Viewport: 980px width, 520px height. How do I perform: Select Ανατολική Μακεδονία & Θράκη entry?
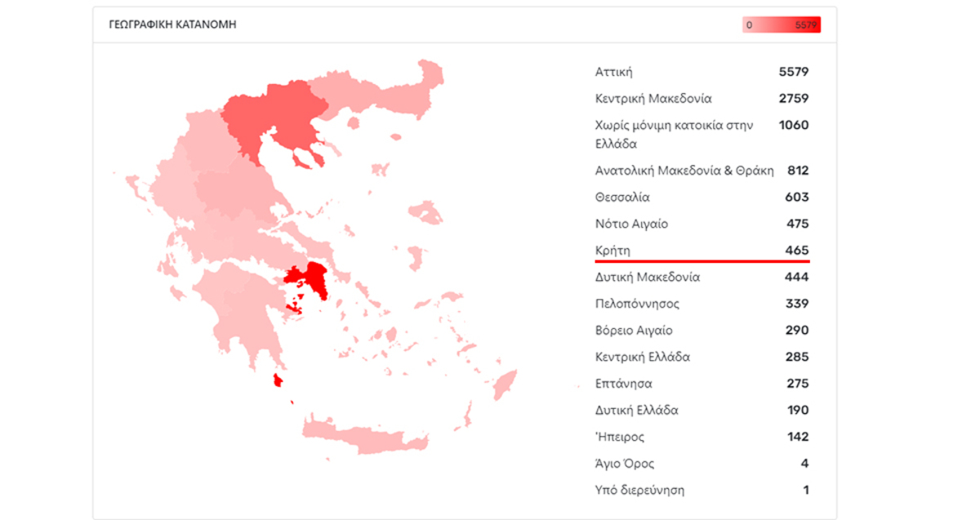tap(702, 171)
